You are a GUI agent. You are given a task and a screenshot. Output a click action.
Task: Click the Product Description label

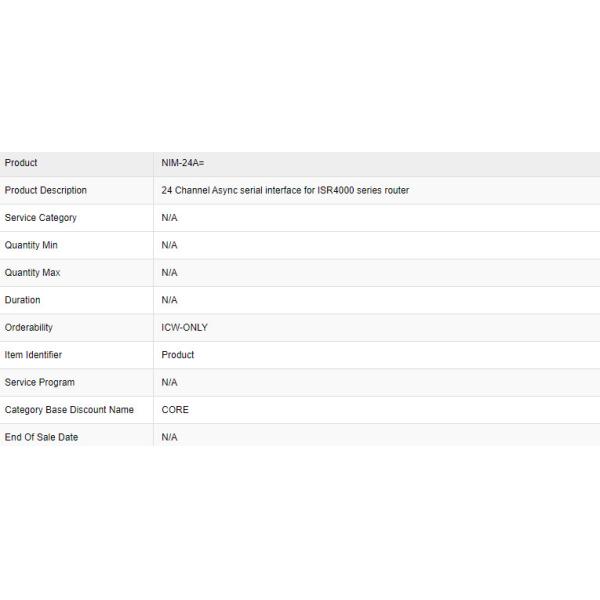(x=46, y=190)
